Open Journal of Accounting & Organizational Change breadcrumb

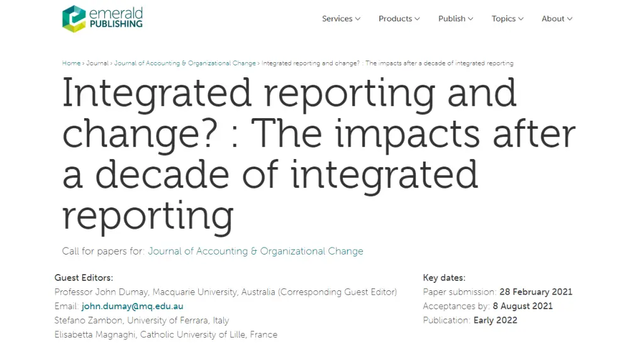(185, 63)
